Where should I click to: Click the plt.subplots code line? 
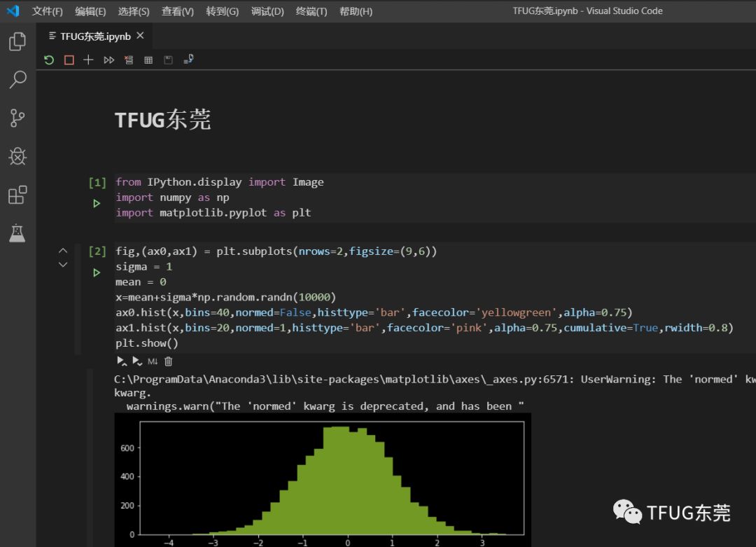coord(276,251)
